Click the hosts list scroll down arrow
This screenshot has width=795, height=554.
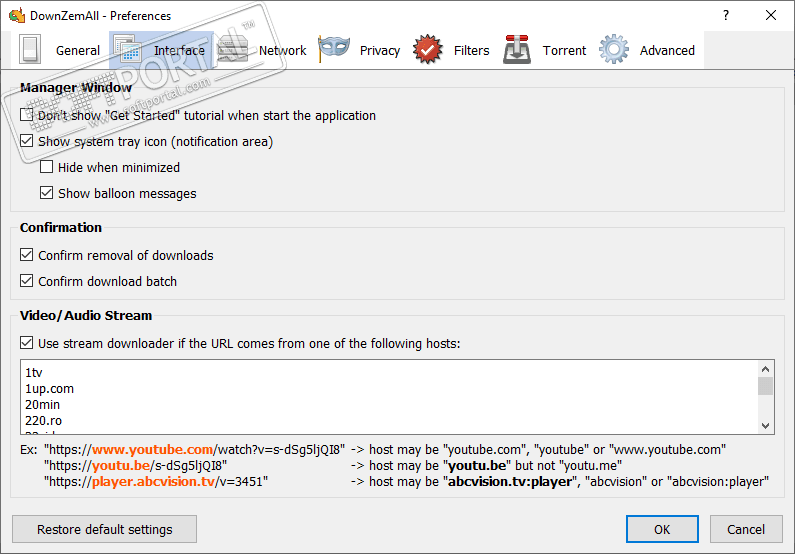766,426
